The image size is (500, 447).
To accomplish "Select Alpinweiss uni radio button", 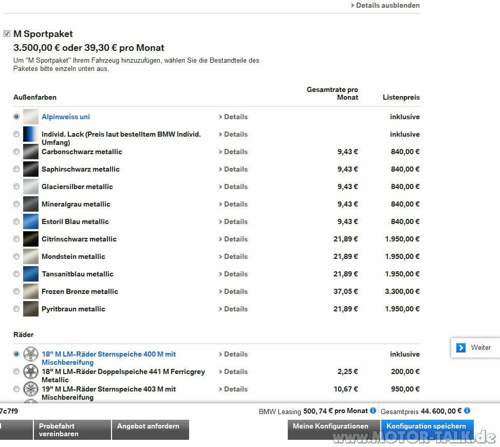I will coord(16,116).
